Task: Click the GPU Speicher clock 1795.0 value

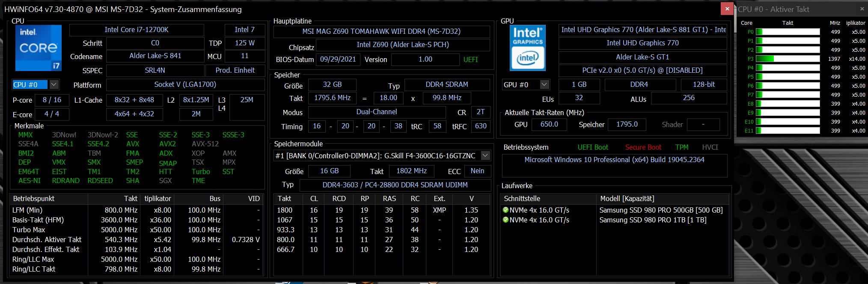Action: click(x=627, y=124)
